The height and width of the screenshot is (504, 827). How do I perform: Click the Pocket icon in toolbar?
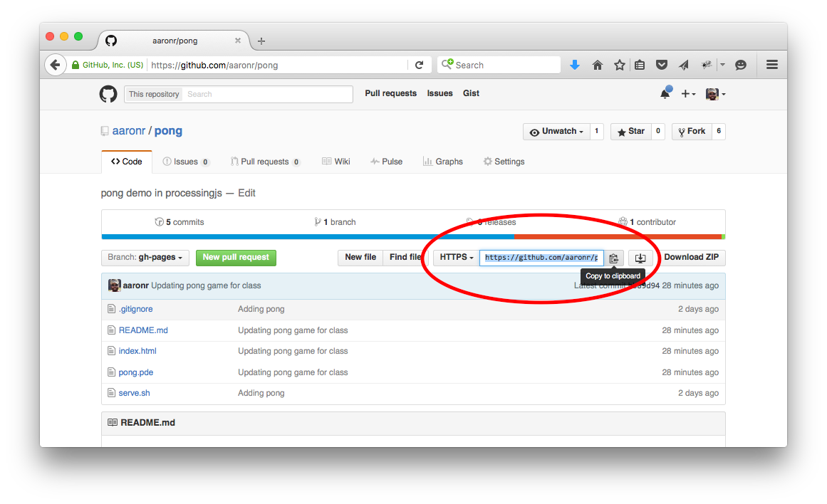pyautogui.click(x=662, y=65)
